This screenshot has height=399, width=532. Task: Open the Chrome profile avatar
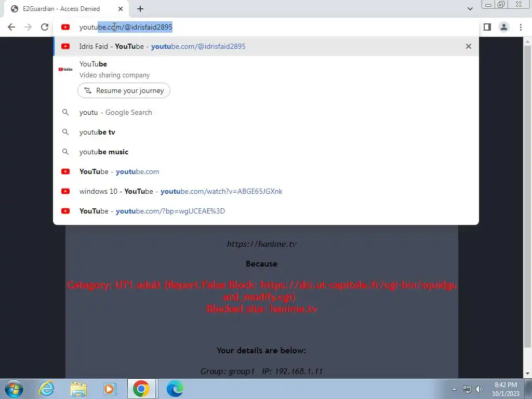pos(504,27)
